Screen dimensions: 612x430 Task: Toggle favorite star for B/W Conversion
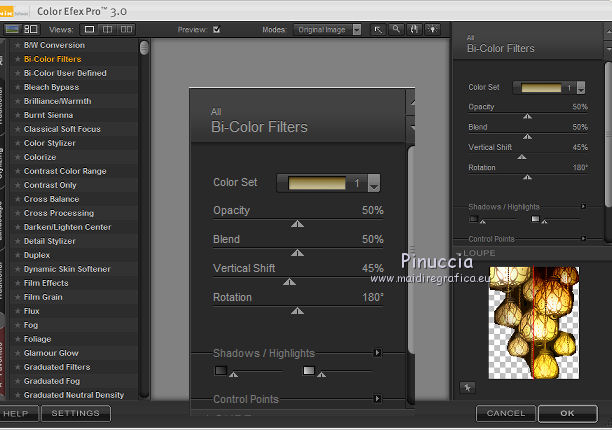point(17,45)
